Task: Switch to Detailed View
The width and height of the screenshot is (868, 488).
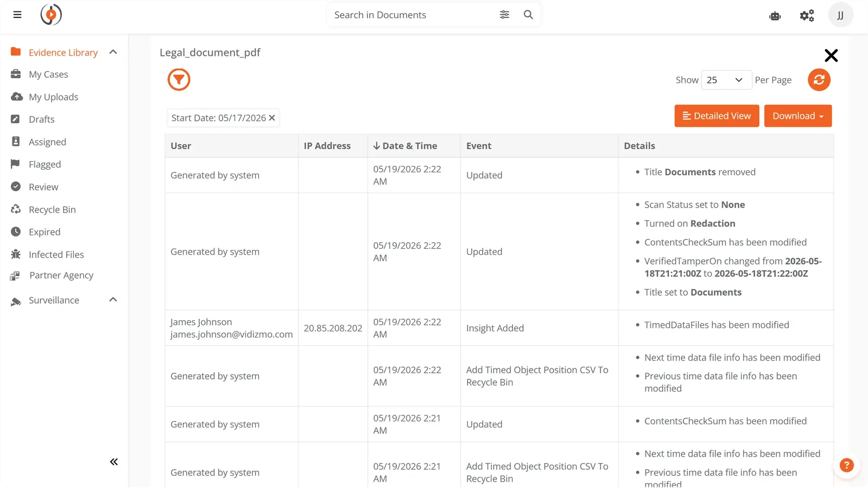Action: click(717, 116)
